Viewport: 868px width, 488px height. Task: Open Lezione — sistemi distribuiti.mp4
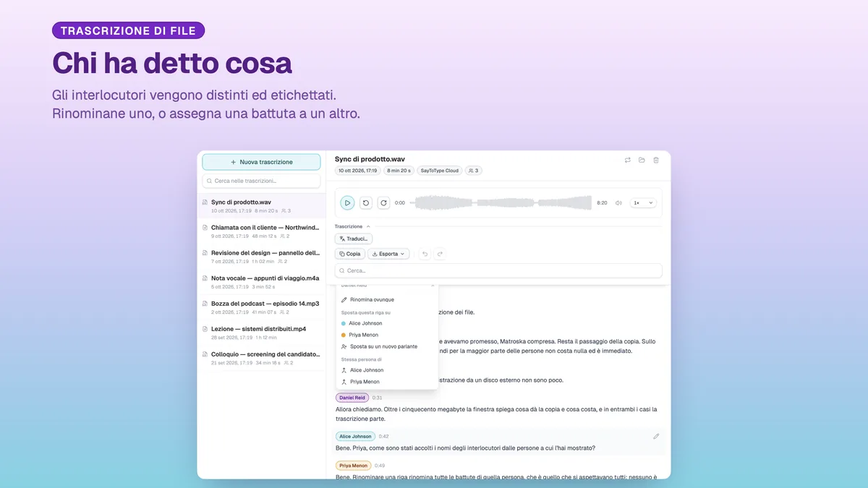pyautogui.click(x=261, y=333)
